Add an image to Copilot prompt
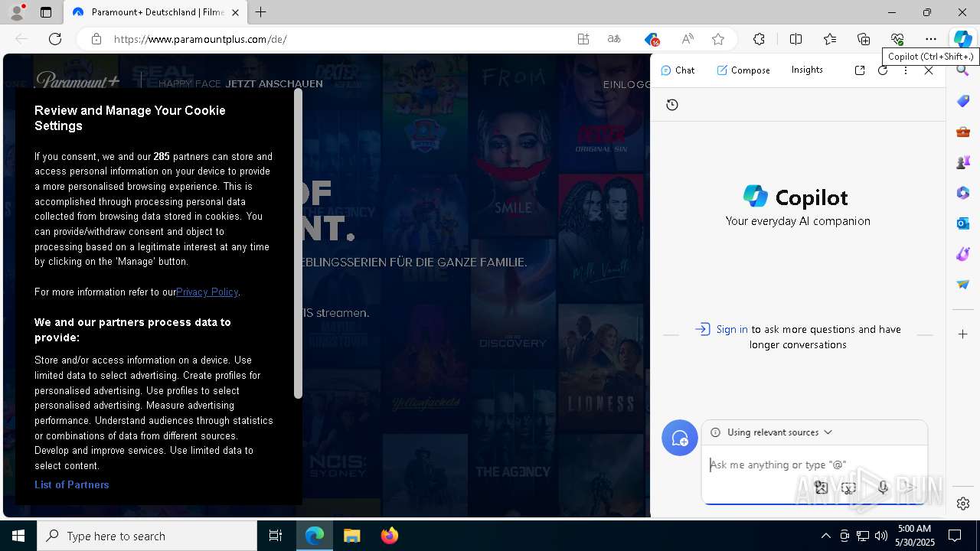 point(822,487)
